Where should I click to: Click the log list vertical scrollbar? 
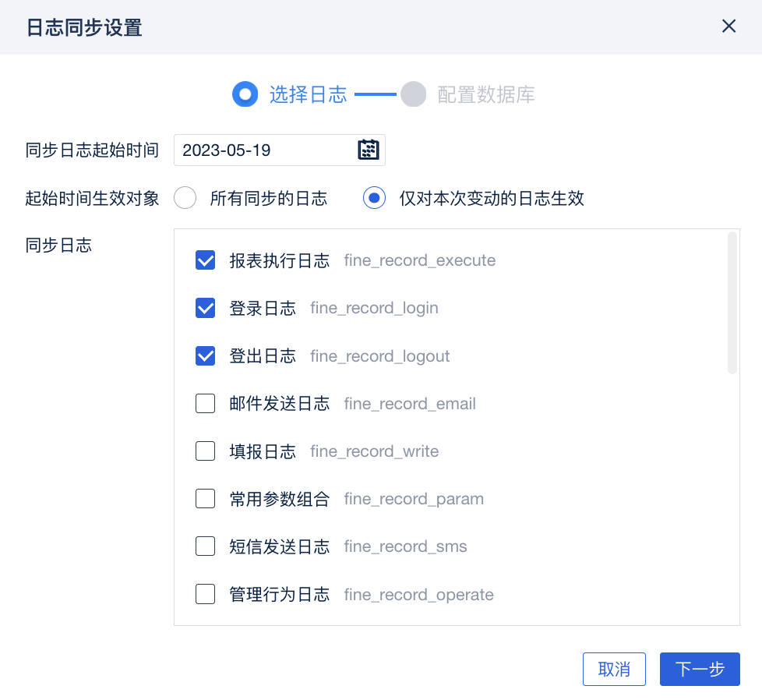coord(732,304)
